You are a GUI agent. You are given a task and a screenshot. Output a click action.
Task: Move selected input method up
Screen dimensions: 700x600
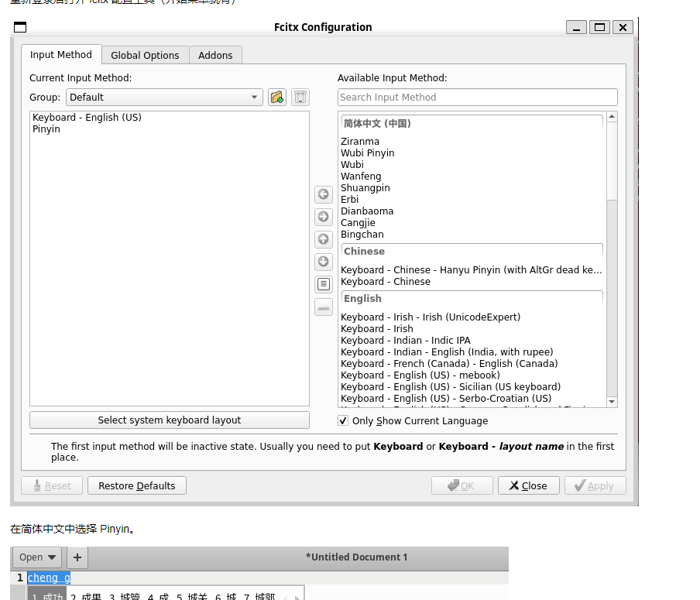click(x=324, y=239)
